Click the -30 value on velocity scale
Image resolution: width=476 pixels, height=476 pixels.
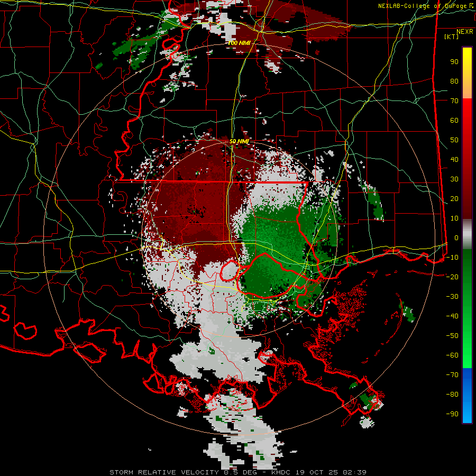[x=452, y=297]
